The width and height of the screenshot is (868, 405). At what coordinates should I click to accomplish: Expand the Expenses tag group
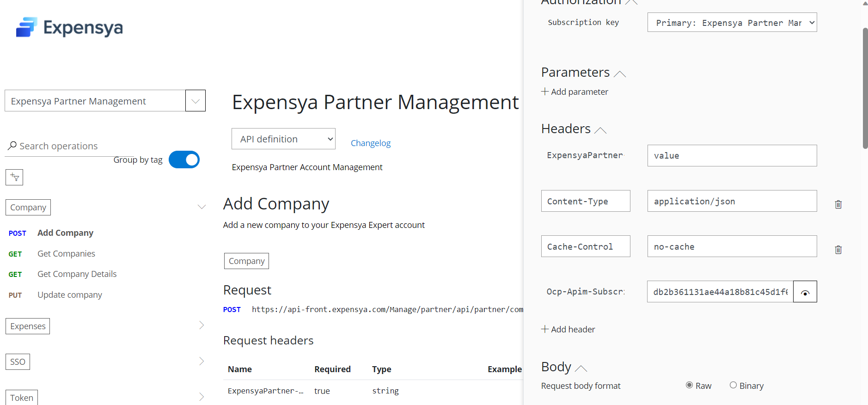point(202,325)
